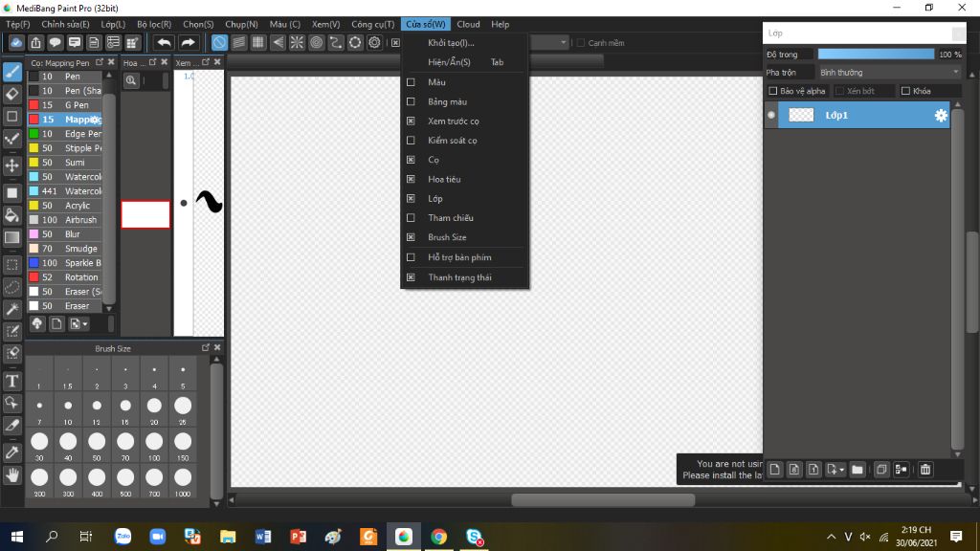Image resolution: width=980 pixels, height=551 pixels.
Task: Open the Tệp(F) menu
Action: (18, 24)
